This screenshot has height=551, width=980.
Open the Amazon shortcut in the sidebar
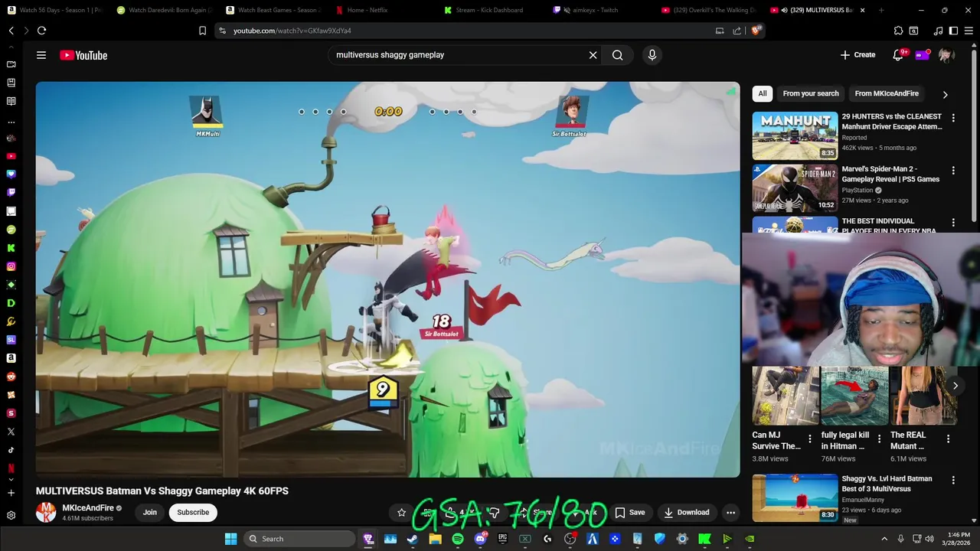11,358
